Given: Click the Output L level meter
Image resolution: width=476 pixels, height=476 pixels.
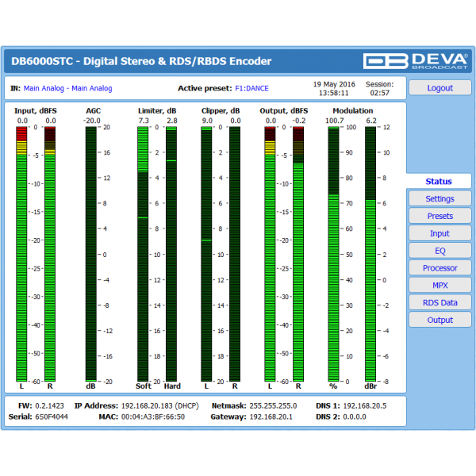Looking at the screenshot, I should pos(270,254).
